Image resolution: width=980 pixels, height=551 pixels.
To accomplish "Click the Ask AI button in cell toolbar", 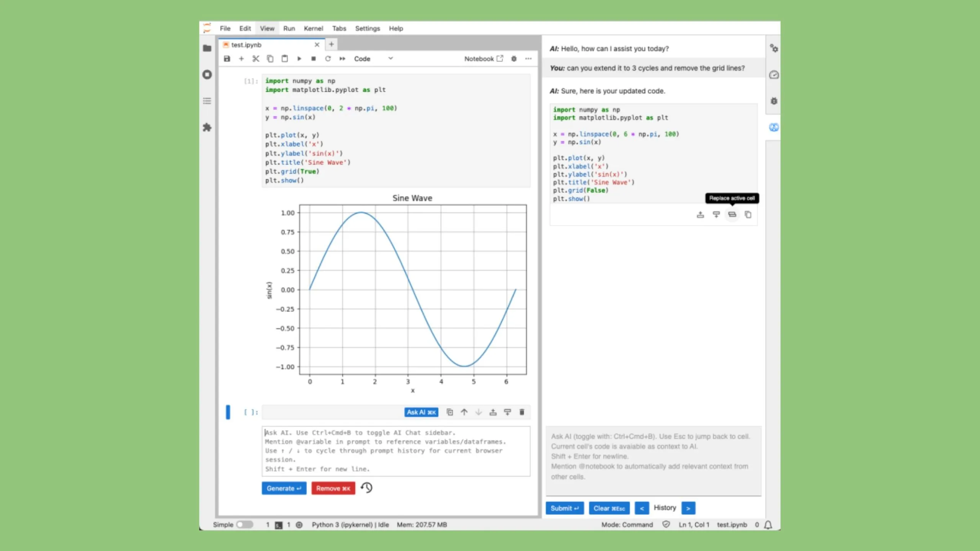I will click(x=421, y=412).
